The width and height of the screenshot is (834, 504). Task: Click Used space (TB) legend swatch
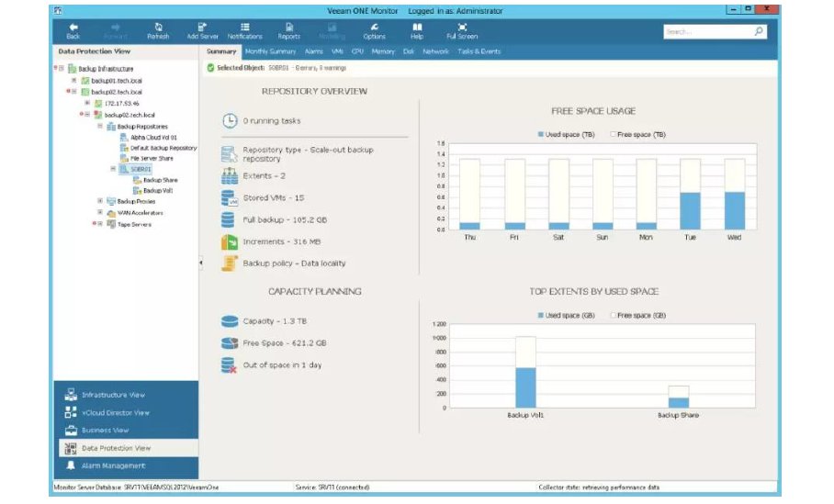(x=540, y=135)
